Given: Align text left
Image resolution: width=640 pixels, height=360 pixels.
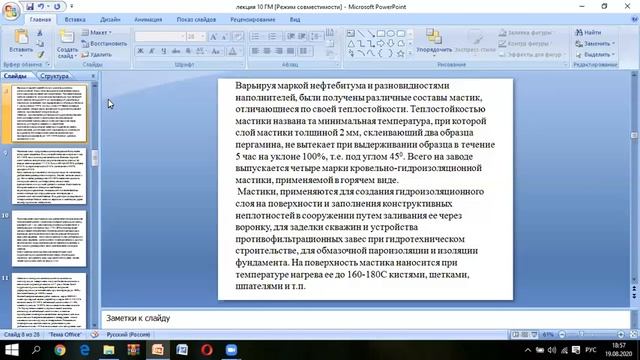Looking at the screenshot, I should coord(255,51).
